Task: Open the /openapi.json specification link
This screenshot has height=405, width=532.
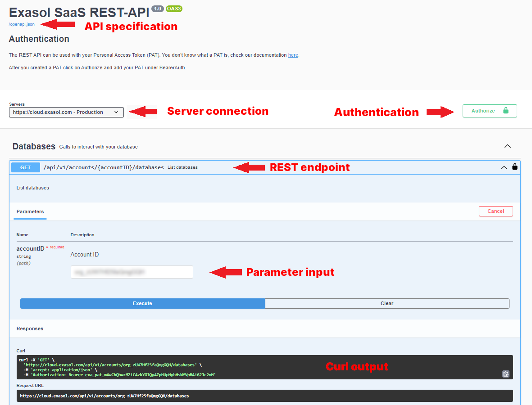Action: click(22, 24)
